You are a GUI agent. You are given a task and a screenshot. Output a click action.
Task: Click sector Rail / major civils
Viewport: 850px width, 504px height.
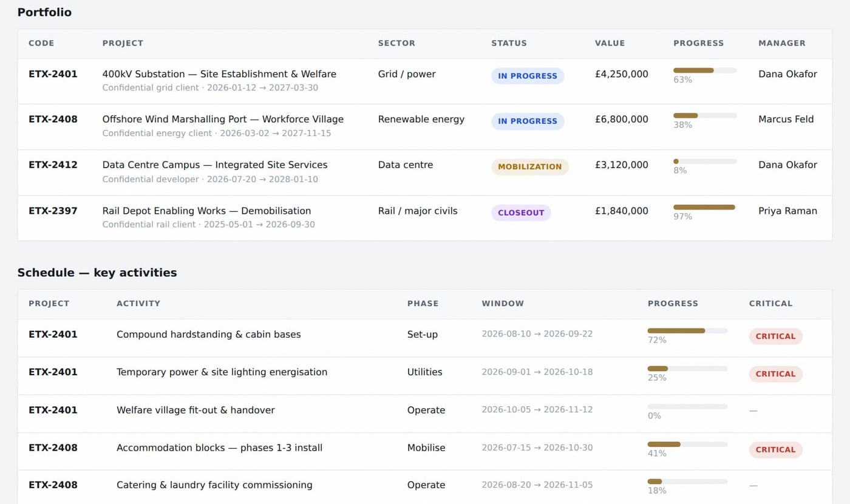418,211
